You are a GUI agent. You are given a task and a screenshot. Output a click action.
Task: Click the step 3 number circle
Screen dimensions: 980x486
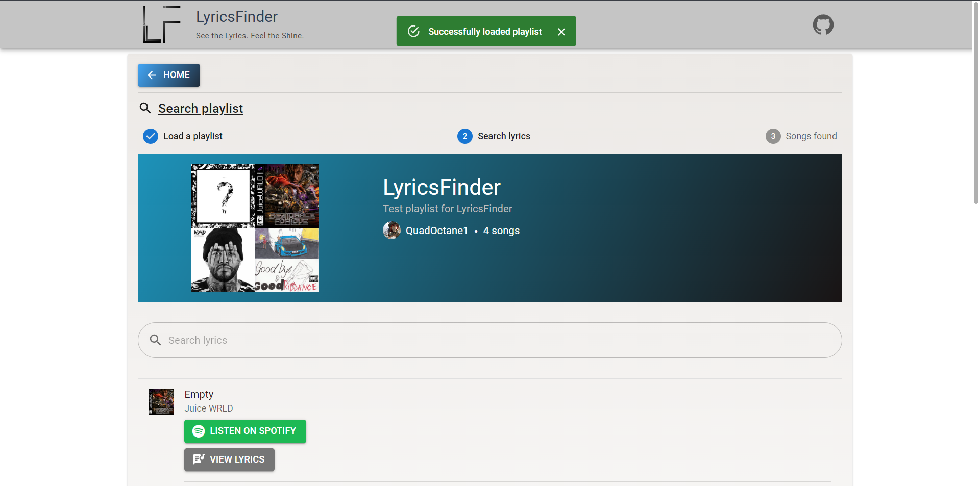(773, 136)
